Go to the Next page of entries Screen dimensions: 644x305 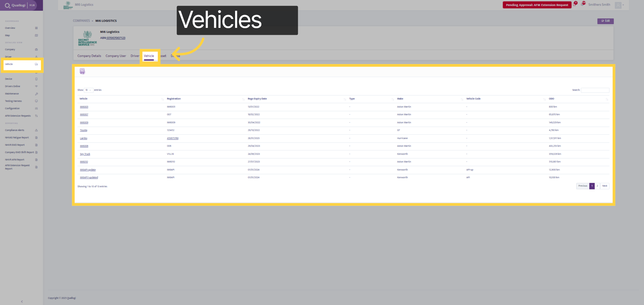(x=605, y=186)
